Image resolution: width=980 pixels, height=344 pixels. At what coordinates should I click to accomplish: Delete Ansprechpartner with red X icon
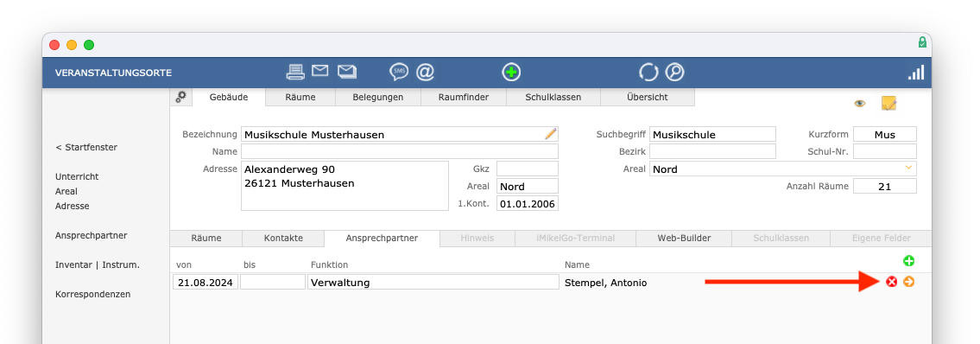point(892,282)
